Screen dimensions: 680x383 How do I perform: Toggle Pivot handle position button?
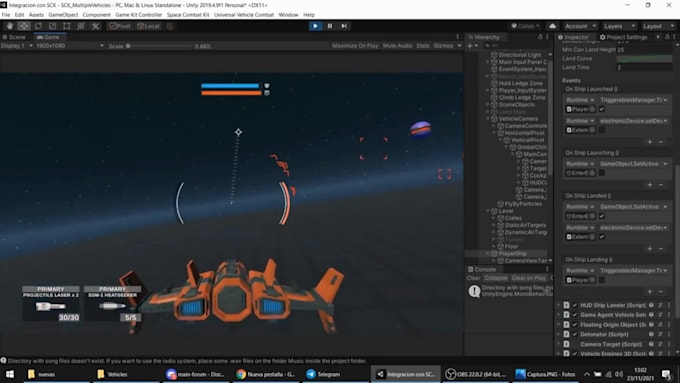click(x=120, y=26)
